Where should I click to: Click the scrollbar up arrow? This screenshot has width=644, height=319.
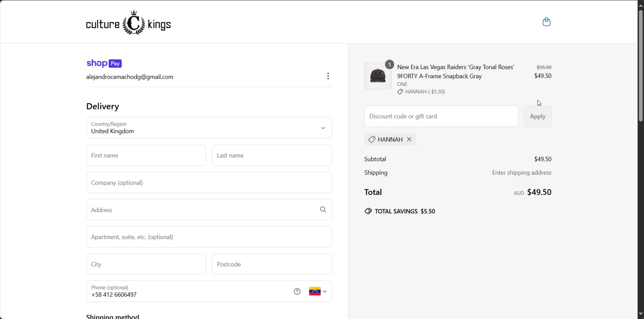pos(641,5)
